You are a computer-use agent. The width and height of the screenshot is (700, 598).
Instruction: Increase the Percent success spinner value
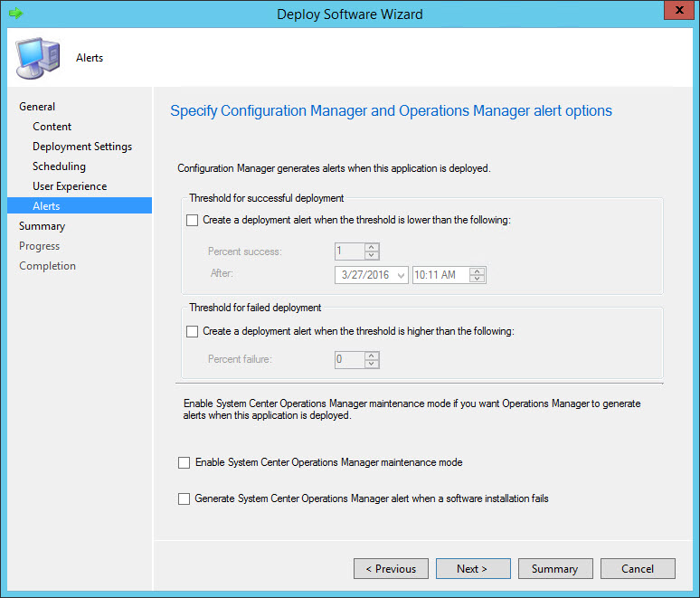(x=372, y=247)
